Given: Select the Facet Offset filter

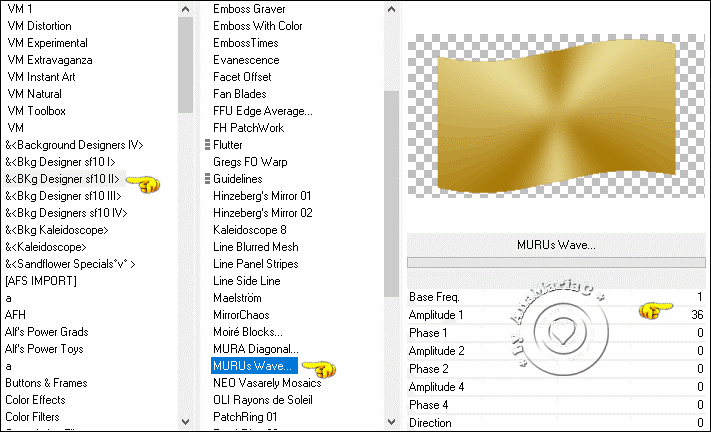Looking at the screenshot, I should coord(242,77).
